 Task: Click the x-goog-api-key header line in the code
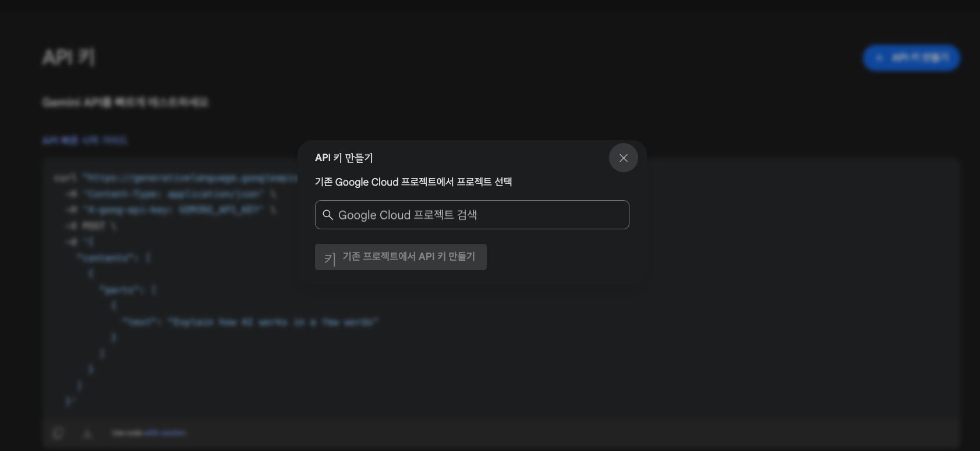point(170,209)
